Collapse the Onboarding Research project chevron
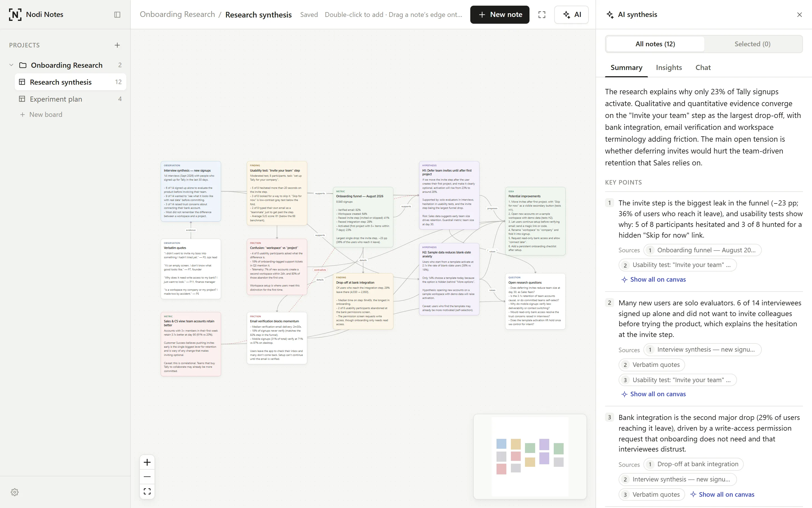 pos(11,65)
